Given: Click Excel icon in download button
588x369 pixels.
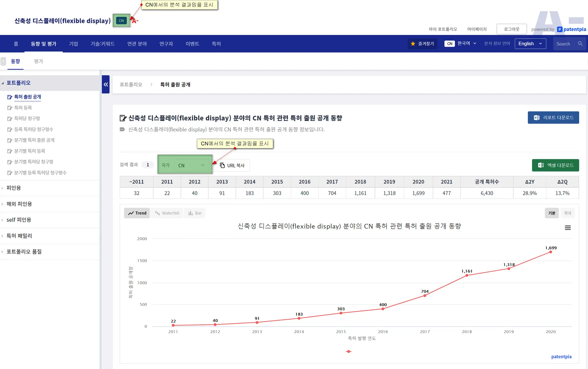Looking at the screenshot, I should tap(541, 165).
